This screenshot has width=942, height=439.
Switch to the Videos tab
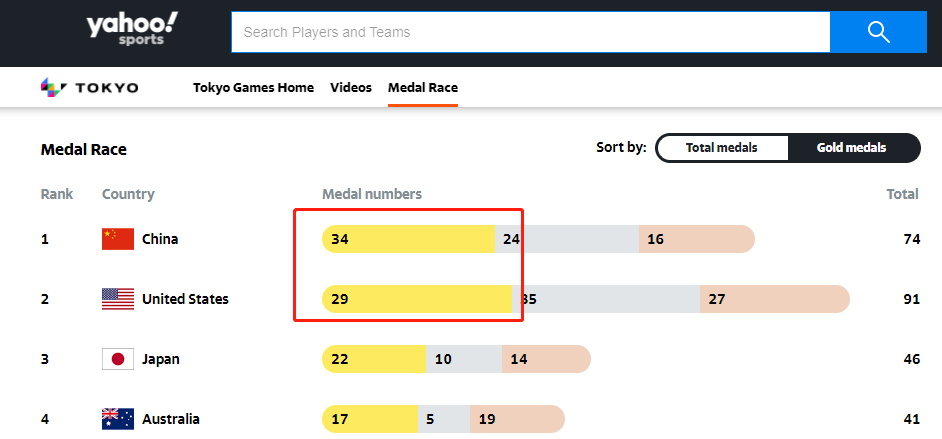click(351, 88)
